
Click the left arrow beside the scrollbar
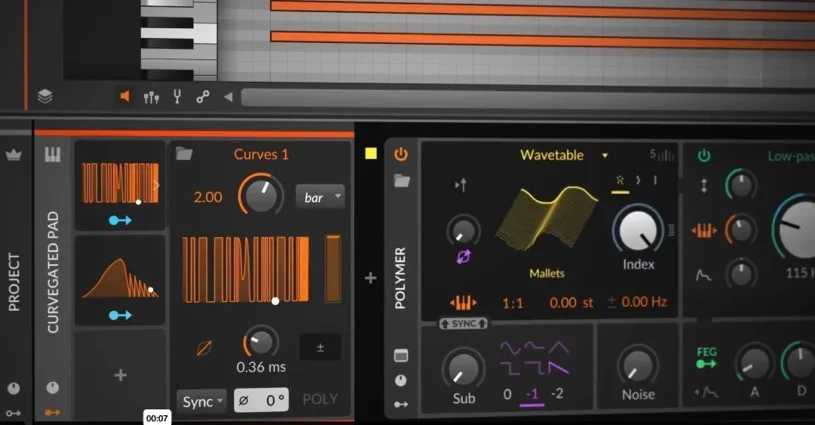coord(228,97)
